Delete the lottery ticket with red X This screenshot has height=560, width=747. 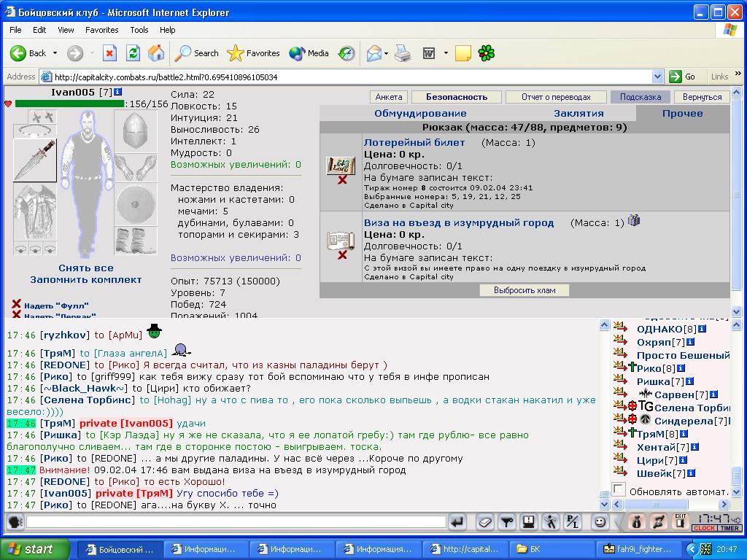point(342,180)
